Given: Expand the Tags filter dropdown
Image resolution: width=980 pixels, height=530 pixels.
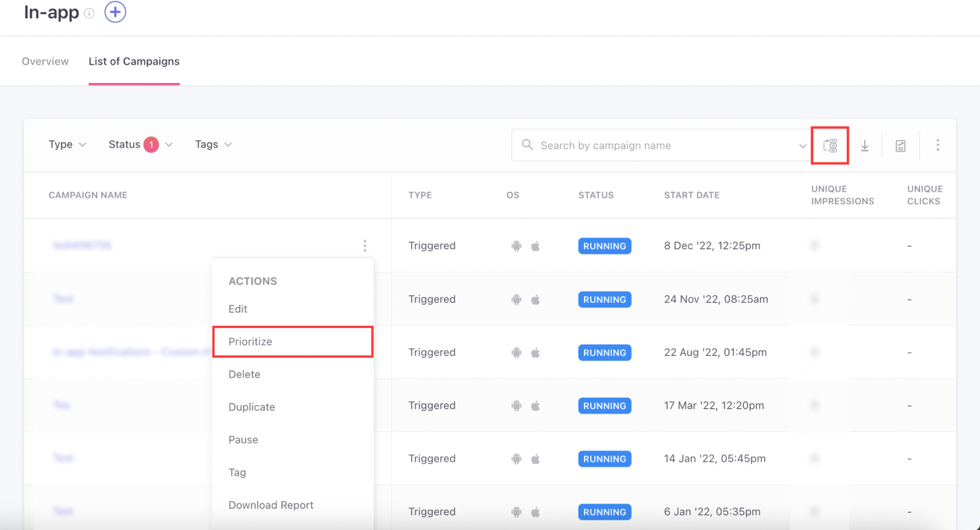Looking at the screenshot, I should 213,144.
